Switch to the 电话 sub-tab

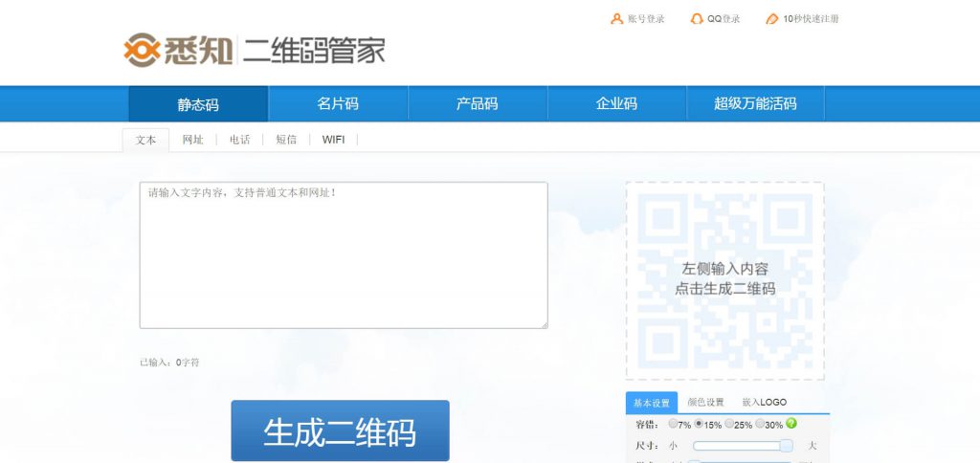pyautogui.click(x=239, y=140)
